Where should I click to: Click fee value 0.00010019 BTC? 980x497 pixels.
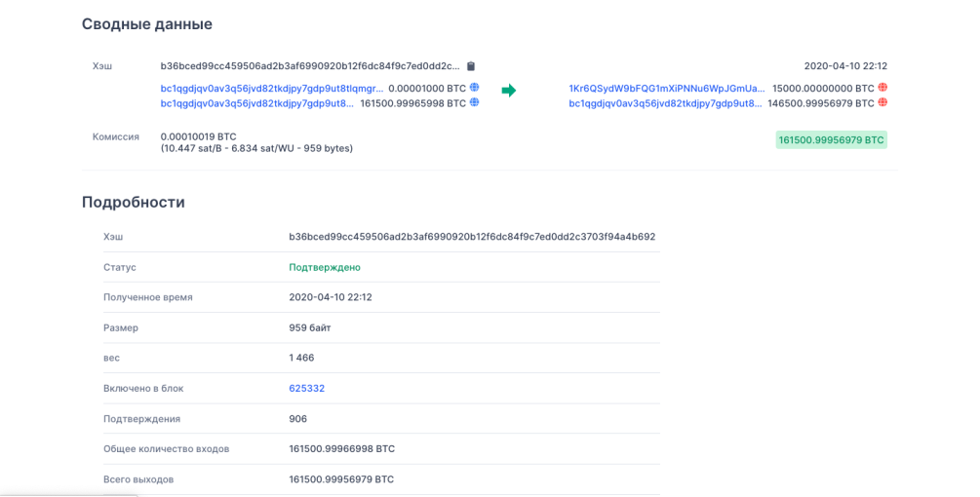point(199,136)
